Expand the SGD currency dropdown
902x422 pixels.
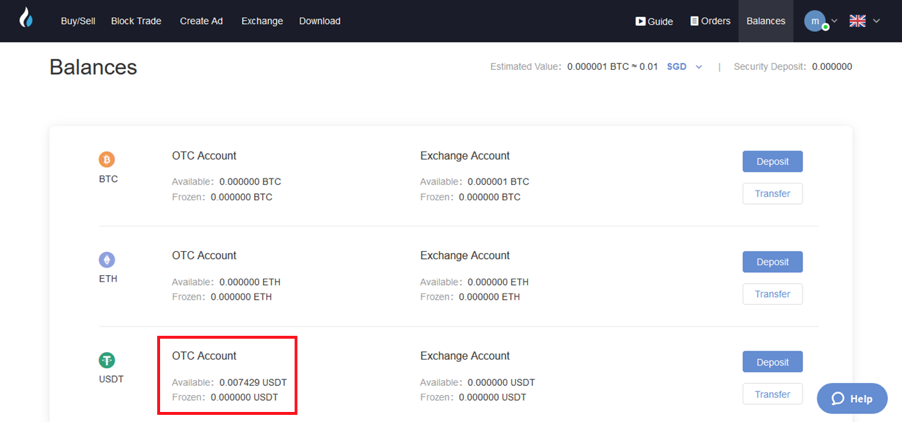(699, 67)
